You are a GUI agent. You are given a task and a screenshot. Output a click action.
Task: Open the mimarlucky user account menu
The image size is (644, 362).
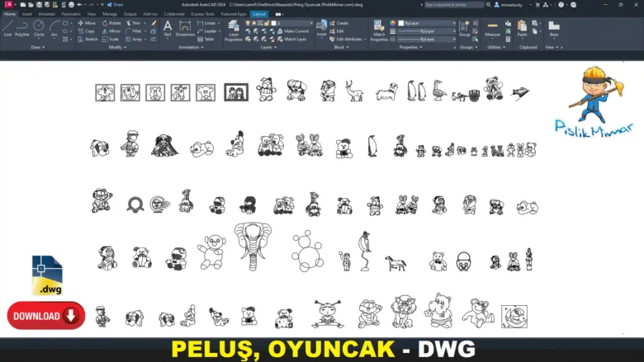tap(511, 5)
